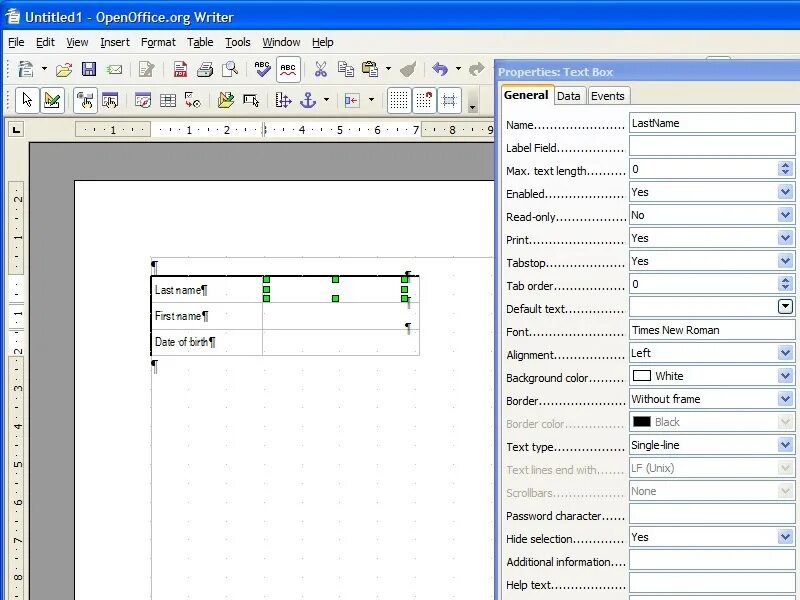Switch to the Events tab in Properties
The image size is (800, 600).
(x=607, y=96)
